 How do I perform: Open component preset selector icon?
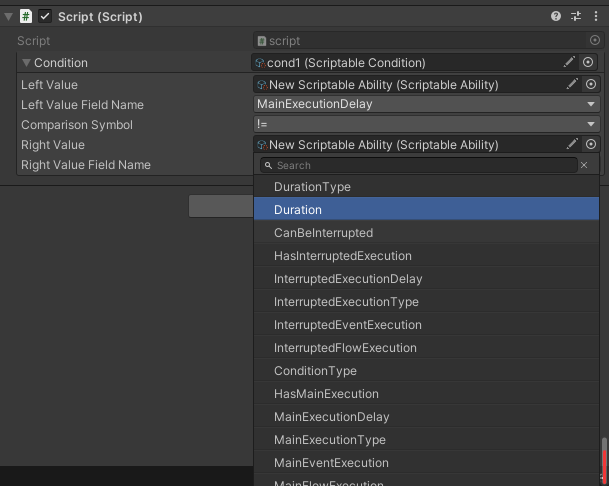tap(576, 17)
